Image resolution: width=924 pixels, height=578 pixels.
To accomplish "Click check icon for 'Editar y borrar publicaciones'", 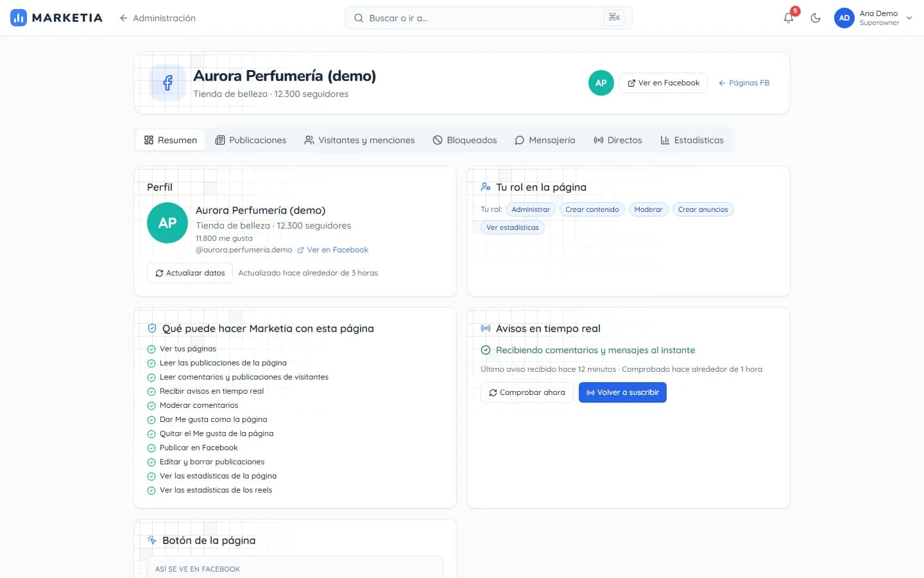I will pyautogui.click(x=151, y=462).
